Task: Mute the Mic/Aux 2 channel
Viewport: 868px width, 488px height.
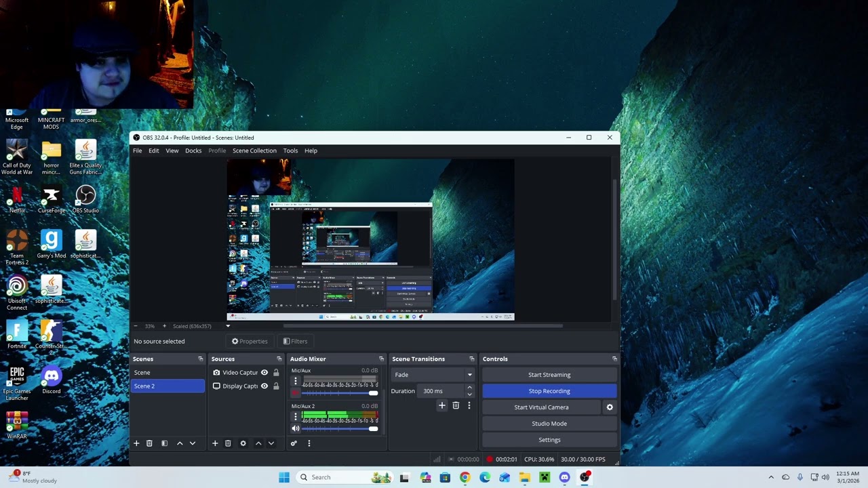Action: click(295, 428)
